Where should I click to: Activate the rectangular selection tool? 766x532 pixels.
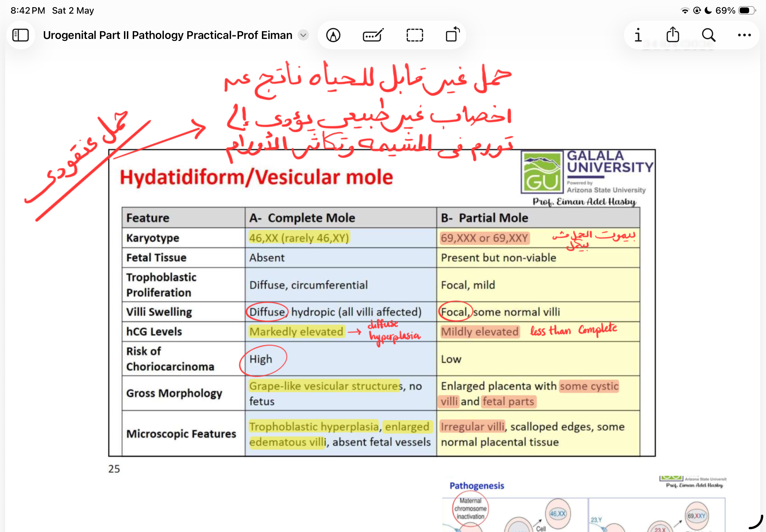coord(414,35)
